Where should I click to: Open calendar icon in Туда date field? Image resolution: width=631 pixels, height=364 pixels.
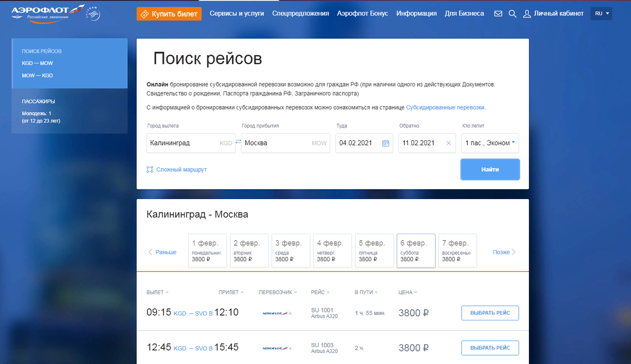pos(385,143)
